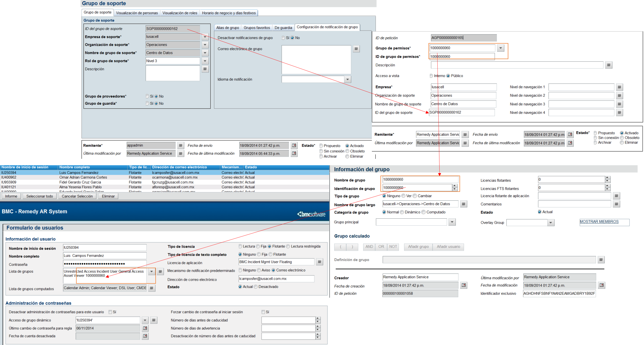Increase Licencias flotantes stepper value

pyautogui.click(x=608, y=178)
